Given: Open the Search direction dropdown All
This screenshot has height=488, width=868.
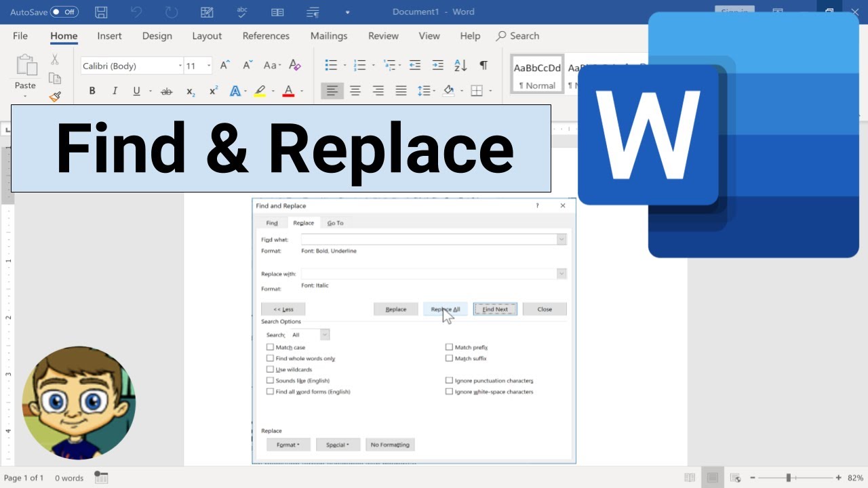Looking at the screenshot, I should 325,335.
